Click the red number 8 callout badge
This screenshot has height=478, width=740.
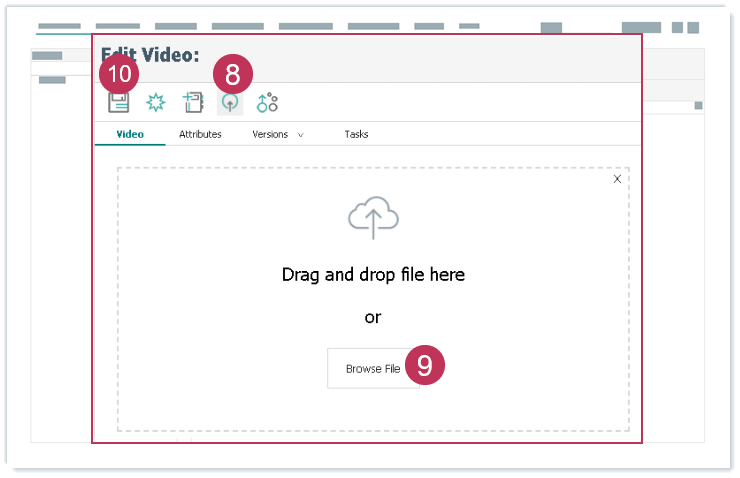tap(233, 74)
